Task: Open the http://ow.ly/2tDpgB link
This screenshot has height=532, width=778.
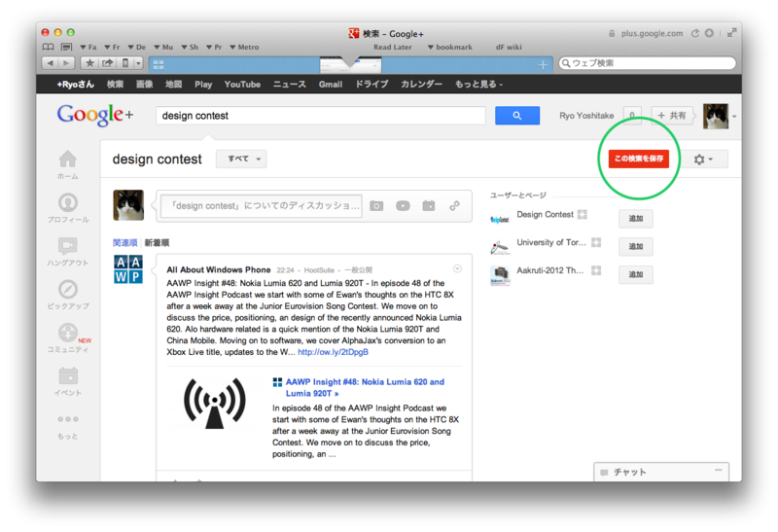Action: tap(333, 352)
